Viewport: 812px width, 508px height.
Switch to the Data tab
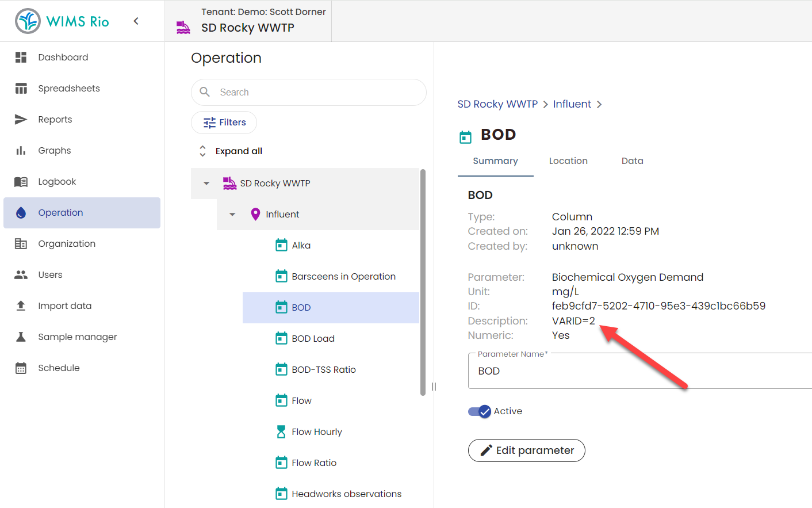(632, 161)
